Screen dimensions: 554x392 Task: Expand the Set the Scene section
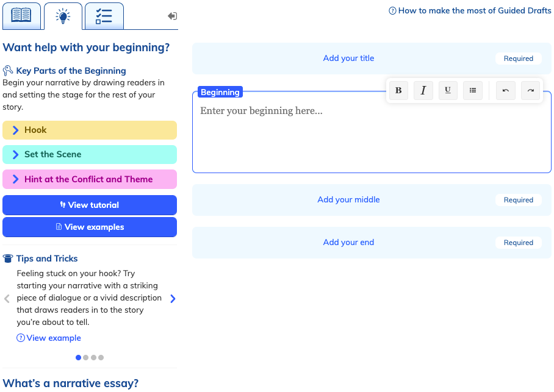point(90,154)
